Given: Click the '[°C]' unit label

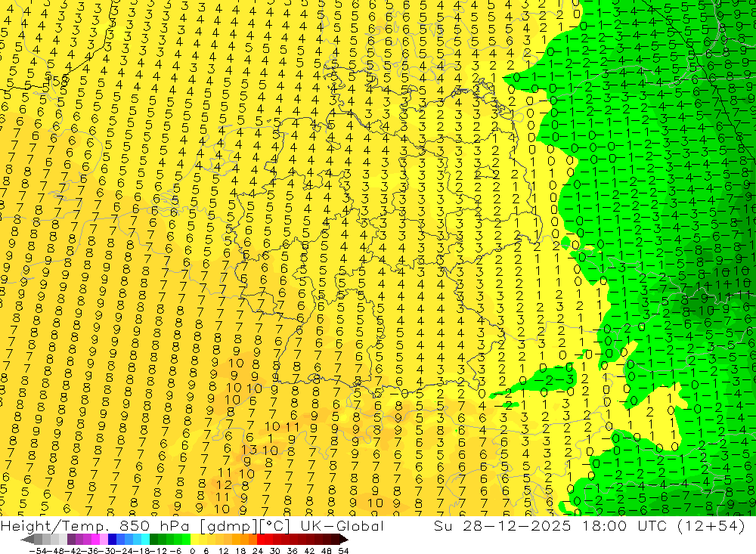Looking at the screenshot, I should (x=274, y=527).
